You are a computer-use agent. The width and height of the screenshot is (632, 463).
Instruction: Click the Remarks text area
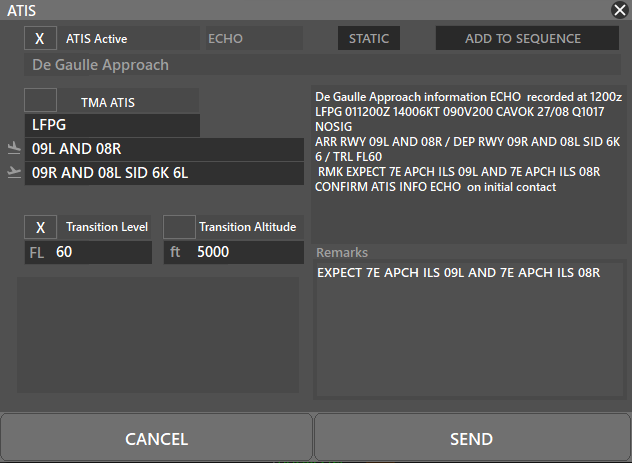[x=470, y=329]
